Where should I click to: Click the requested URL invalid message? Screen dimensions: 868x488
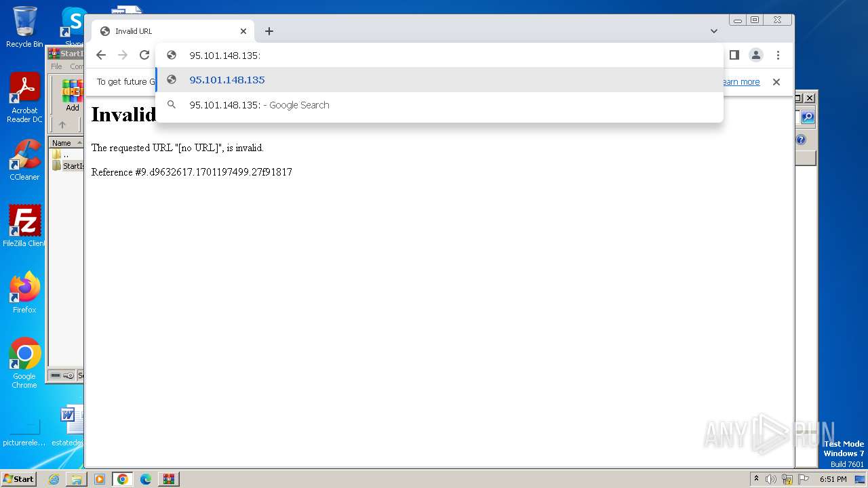coord(178,148)
